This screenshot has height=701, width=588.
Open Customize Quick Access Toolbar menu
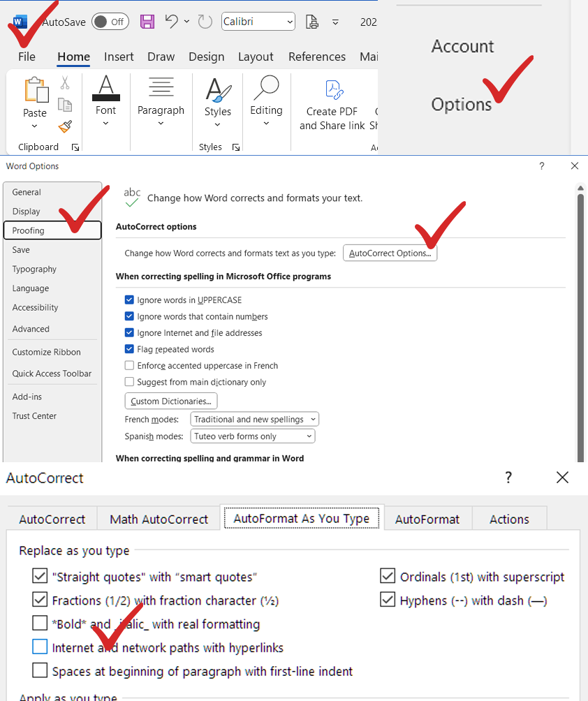point(335,22)
